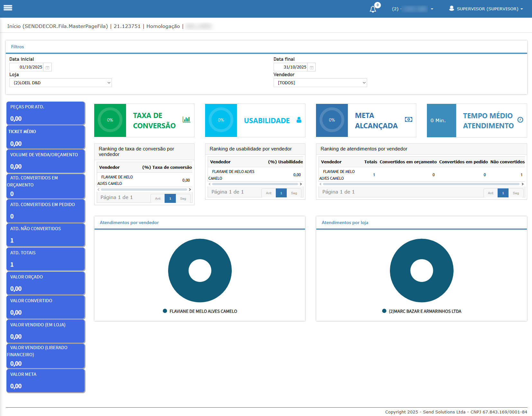This screenshot has height=416, width=532.
Task: Click horizontal scrollbar in usabilidade ranking
Action: tap(255, 184)
